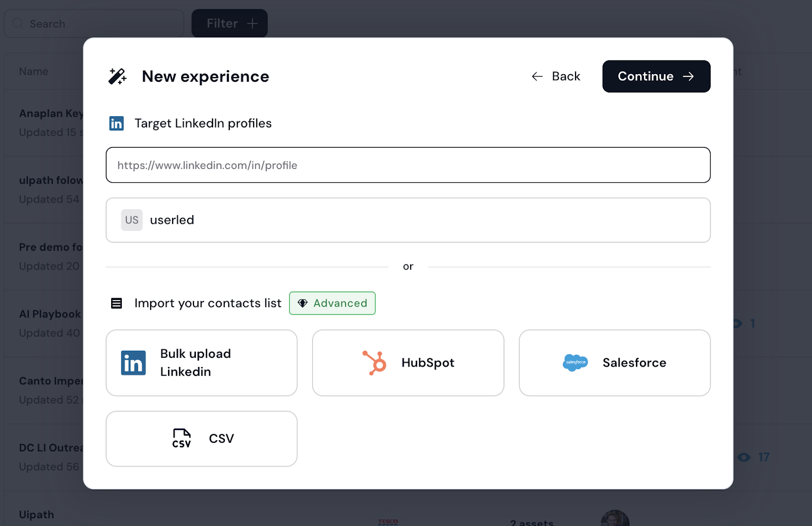
Task: Click the New experience dialog title
Action: point(206,76)
